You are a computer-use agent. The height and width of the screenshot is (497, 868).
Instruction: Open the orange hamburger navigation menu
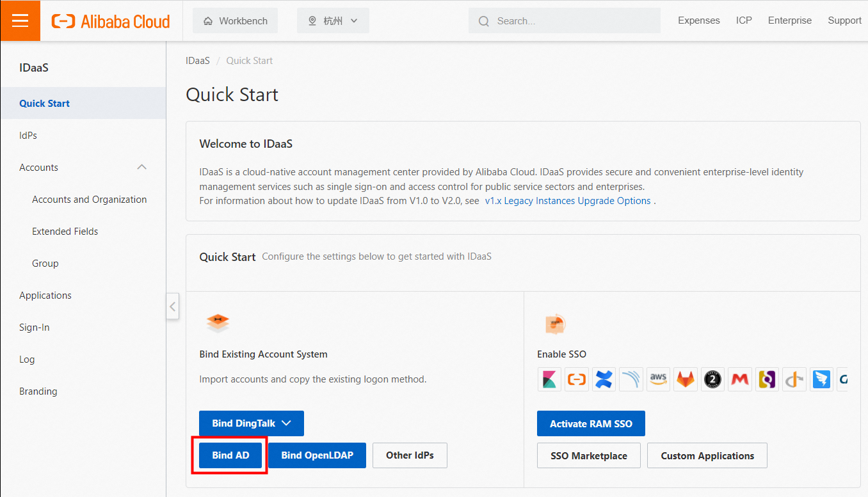click(20, 20)
